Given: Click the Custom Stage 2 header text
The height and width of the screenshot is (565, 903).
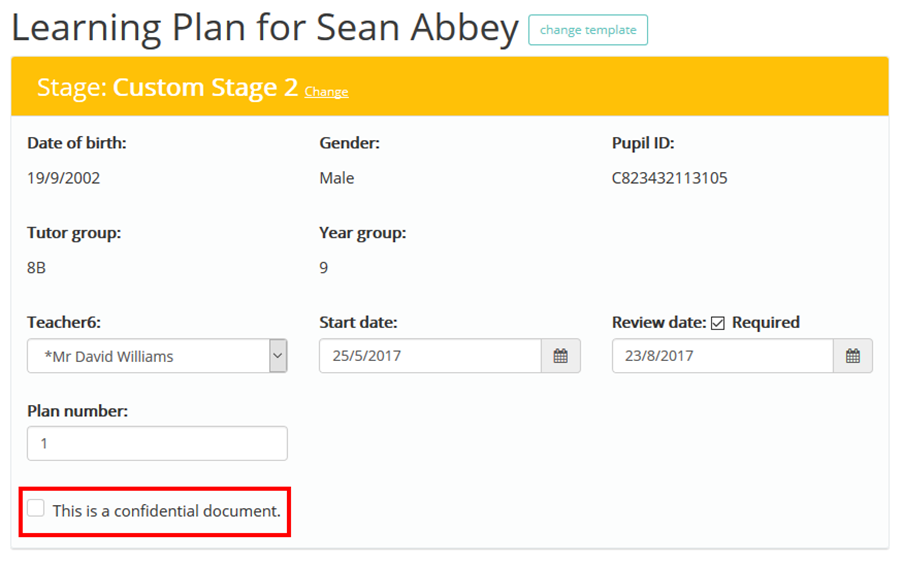Looking at the screenshot, I should (205, 87).
